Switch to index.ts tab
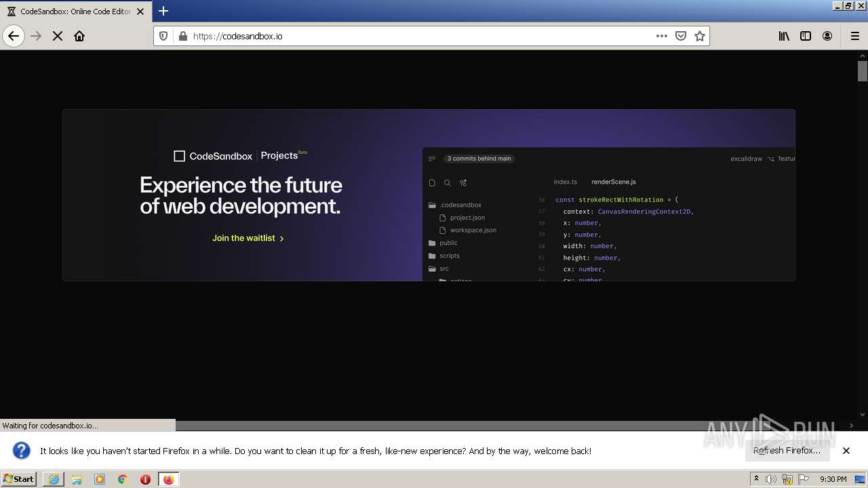868x488 pixels. click(x=565, y=182)
